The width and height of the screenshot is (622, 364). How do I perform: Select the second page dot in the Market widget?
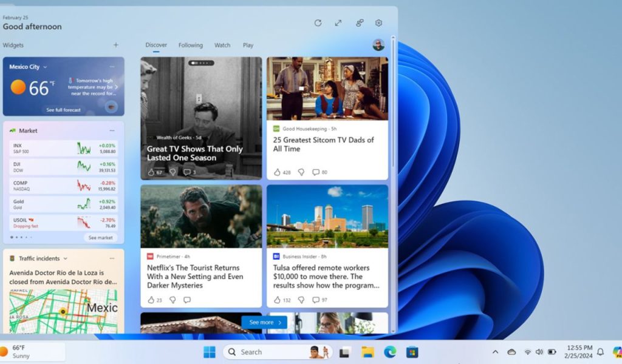click(x=16, y=237)
